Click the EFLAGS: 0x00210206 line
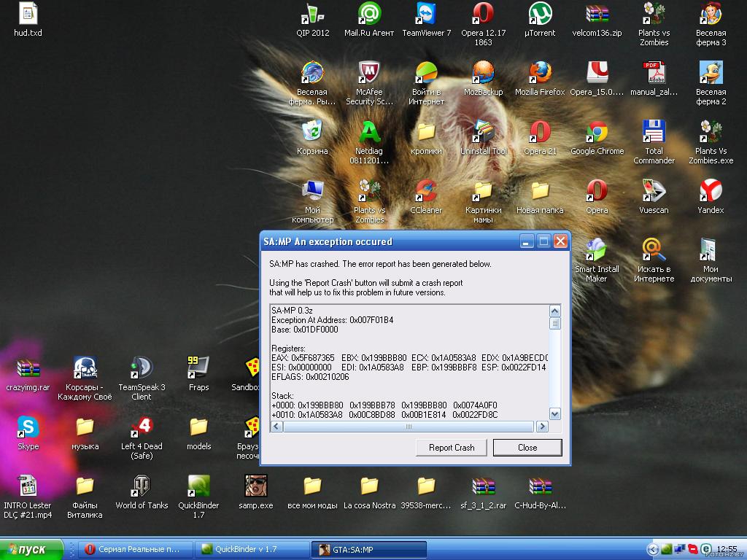This screenshot has height=560, width=747. 310,377
